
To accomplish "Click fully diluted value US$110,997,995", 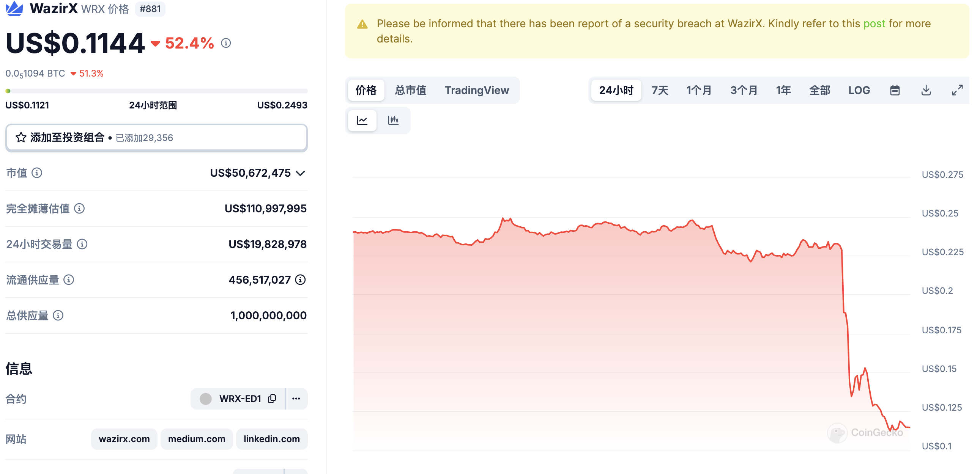I will click(x=266, y=208).
